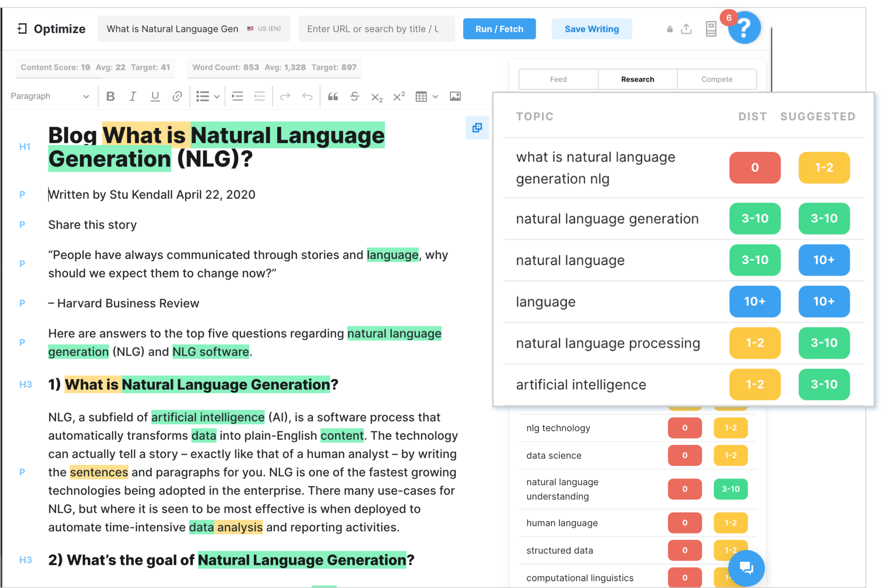Open the Paragraph style dropdown
This screenshot has width=895, height=588.
point(49,96)
